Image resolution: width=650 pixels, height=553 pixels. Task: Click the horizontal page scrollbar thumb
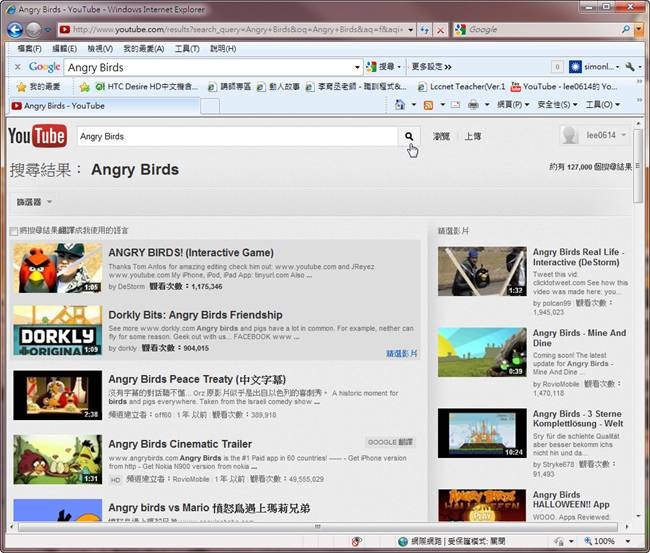(318, 527)
